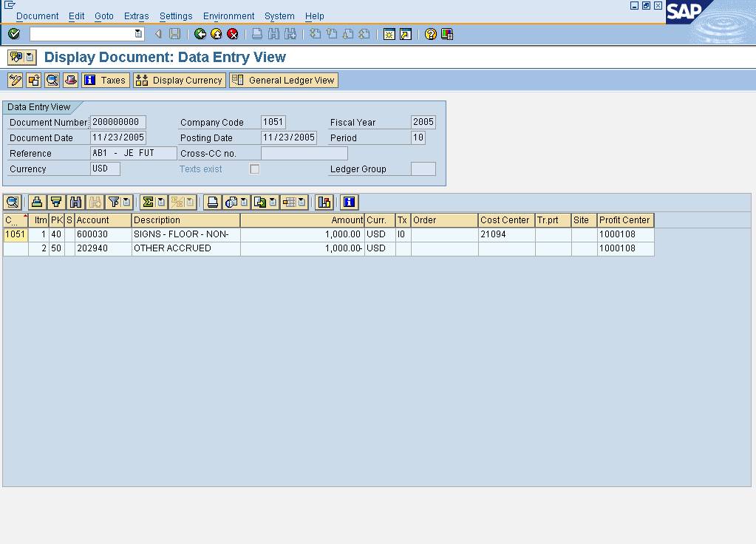Open the System menu
The width and height of the screenshot is (756, 544).
pyautogui.click(x=279, y=16)
